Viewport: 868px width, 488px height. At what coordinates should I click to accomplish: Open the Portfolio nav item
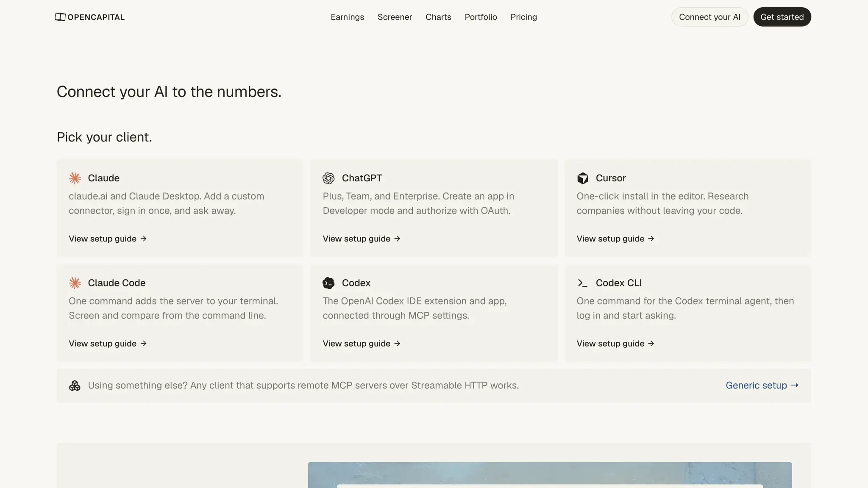point(481,17)
